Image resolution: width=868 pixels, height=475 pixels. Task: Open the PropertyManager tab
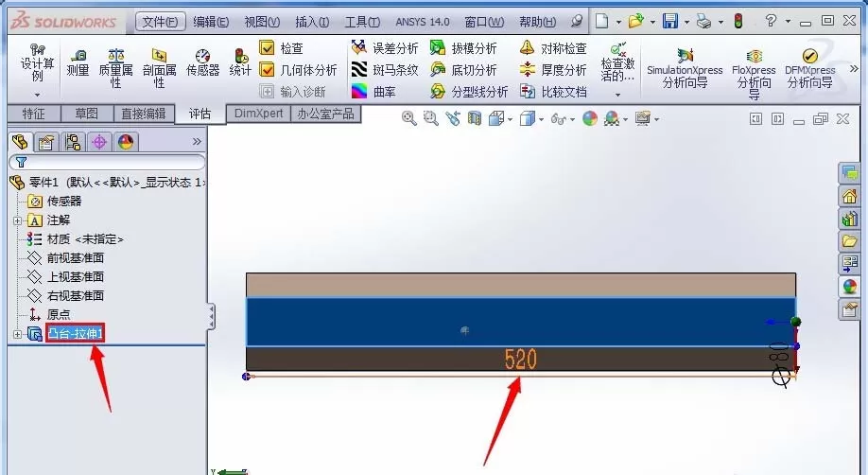pos(46,143)
